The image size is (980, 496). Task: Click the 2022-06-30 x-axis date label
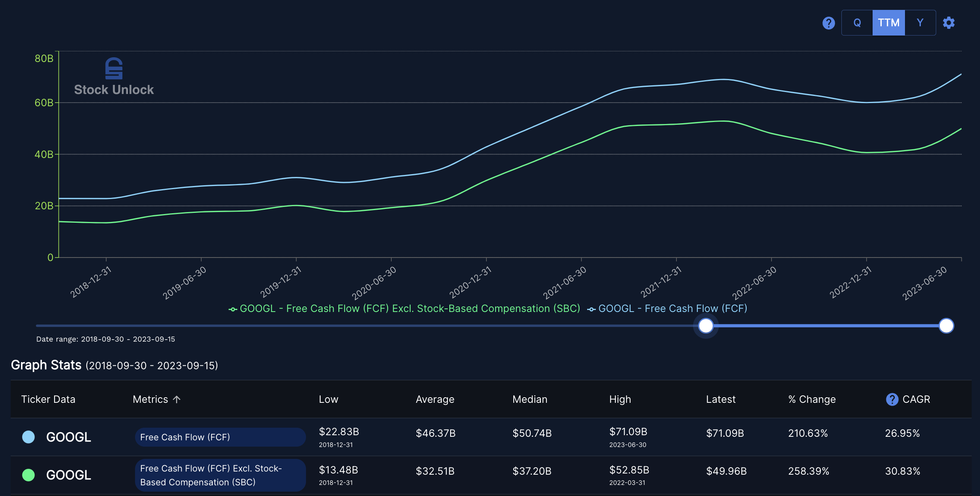coord(754,283)
